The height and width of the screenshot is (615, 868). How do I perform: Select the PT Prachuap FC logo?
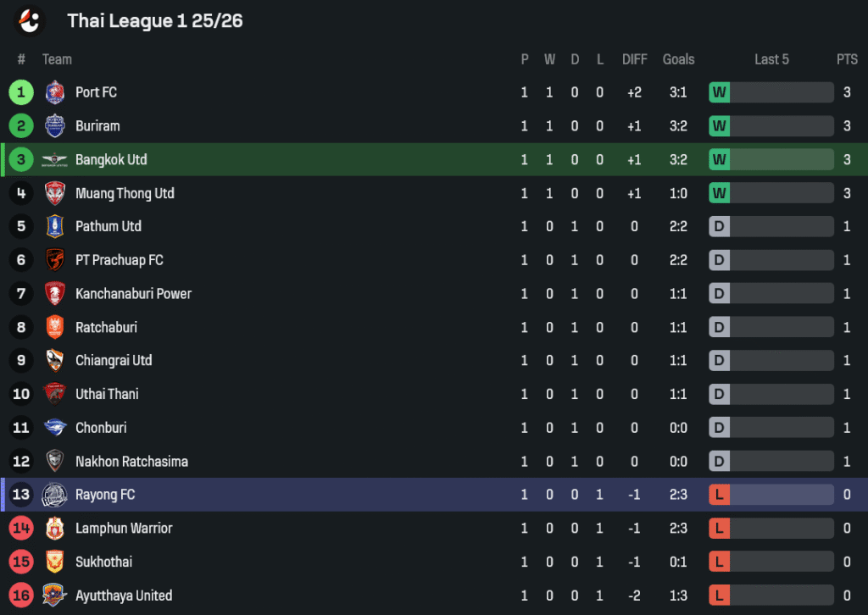point(55,260)
